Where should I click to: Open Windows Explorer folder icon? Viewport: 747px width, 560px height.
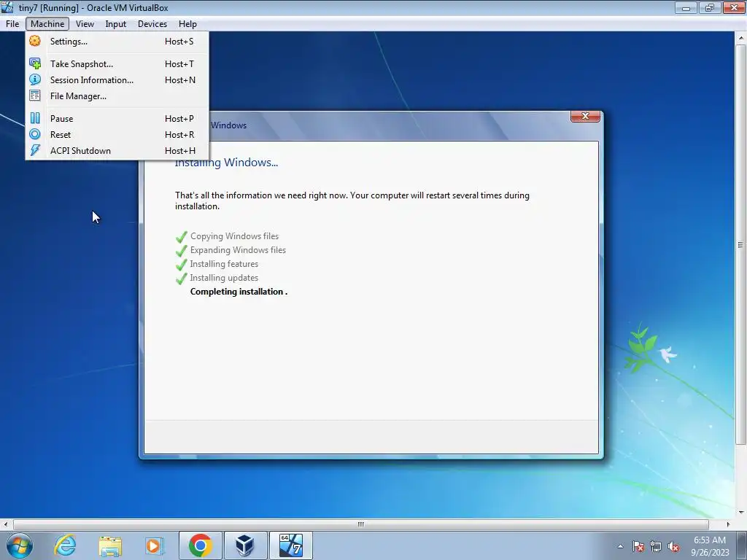(110, 545)
